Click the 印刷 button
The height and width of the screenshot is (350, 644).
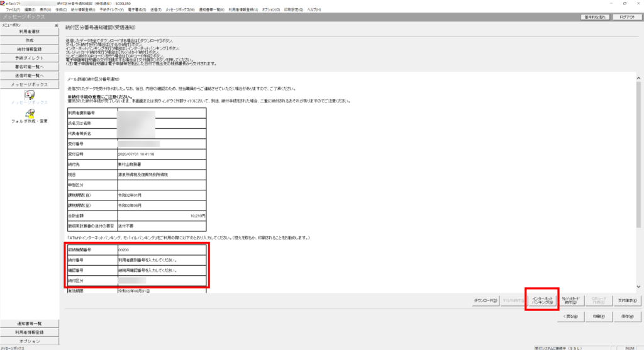pyautogui.click(x=598, y=316)
